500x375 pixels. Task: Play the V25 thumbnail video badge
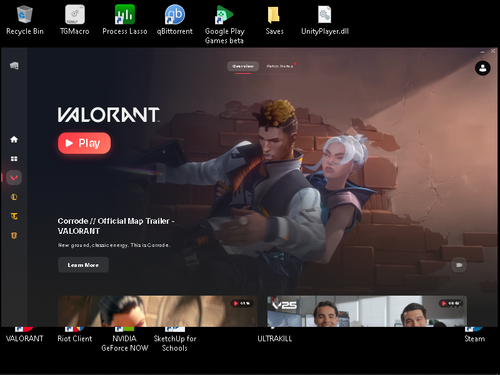coord(450,303)
